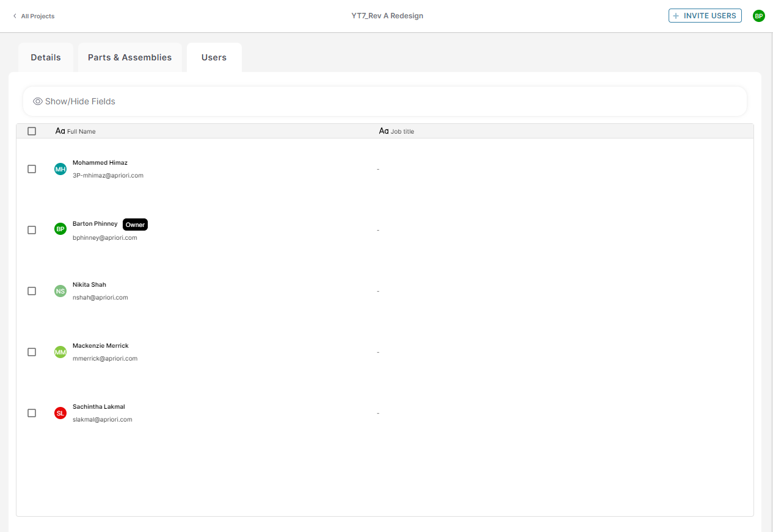
Task: Open the Parts & Assemblies tab
Action: [129, 57]
